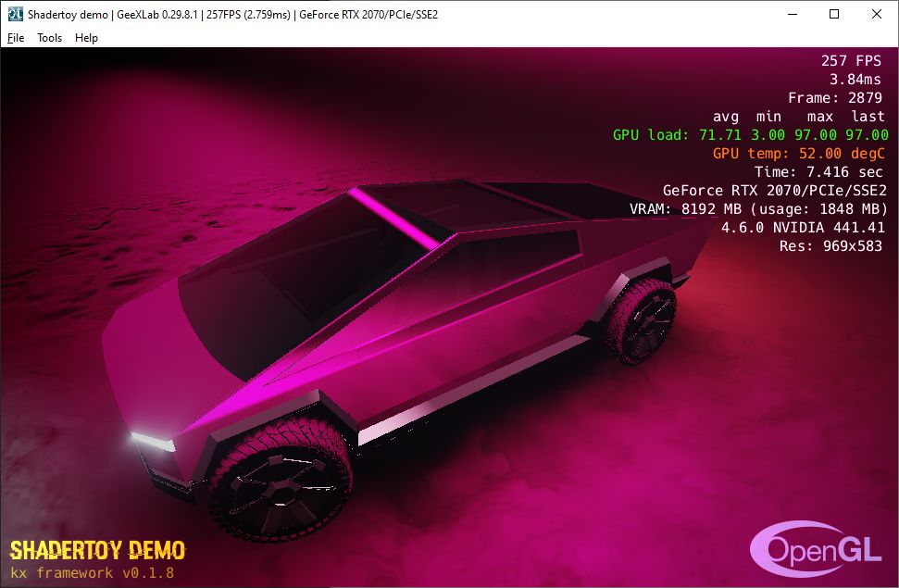Open the Tools menu

[49, 38]
